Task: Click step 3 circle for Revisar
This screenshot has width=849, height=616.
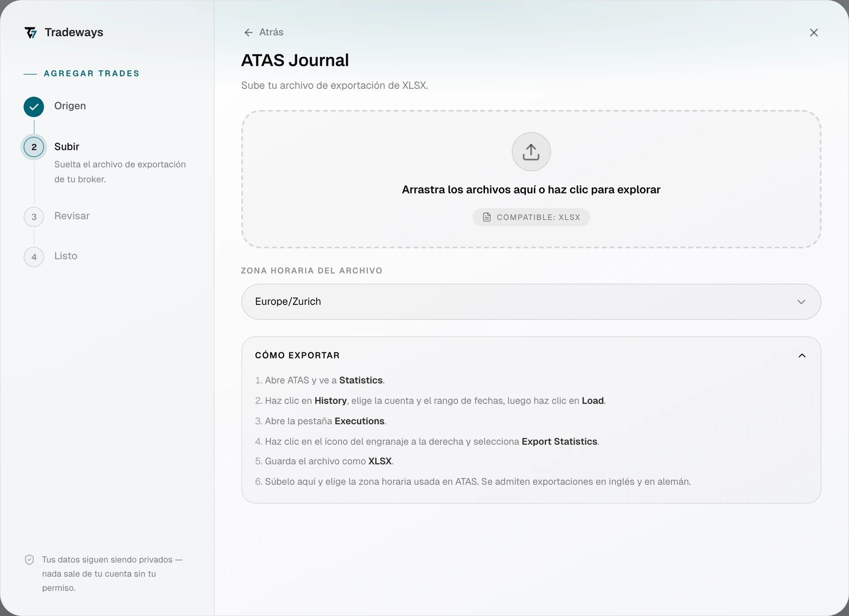Action: click(x=34, y=217)
